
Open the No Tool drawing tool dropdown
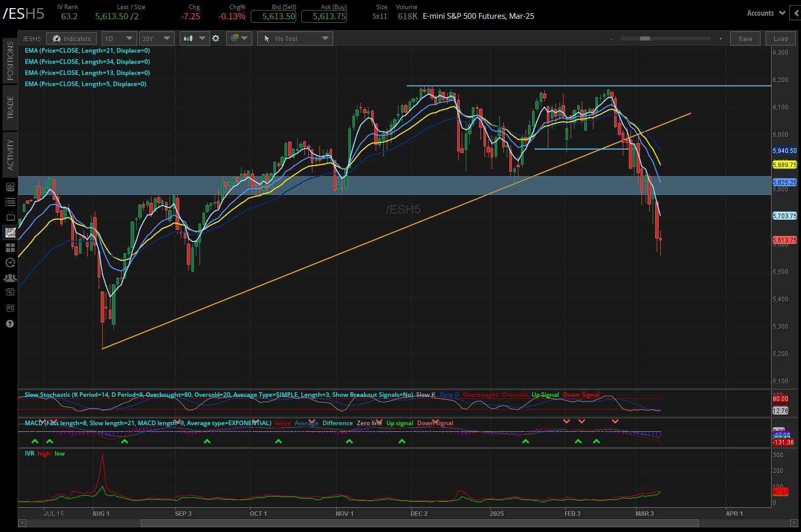(295, 38)
